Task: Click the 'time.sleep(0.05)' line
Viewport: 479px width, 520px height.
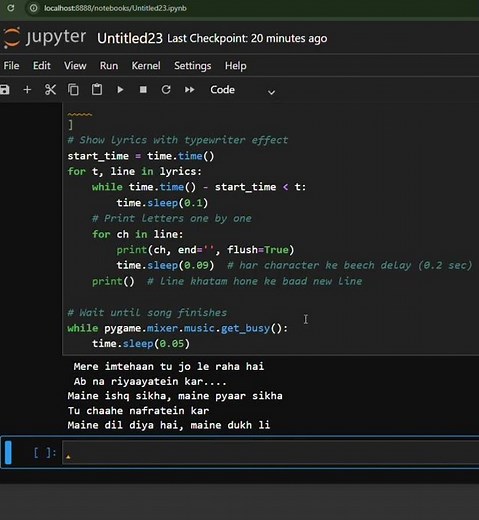Action: [141, 344]
